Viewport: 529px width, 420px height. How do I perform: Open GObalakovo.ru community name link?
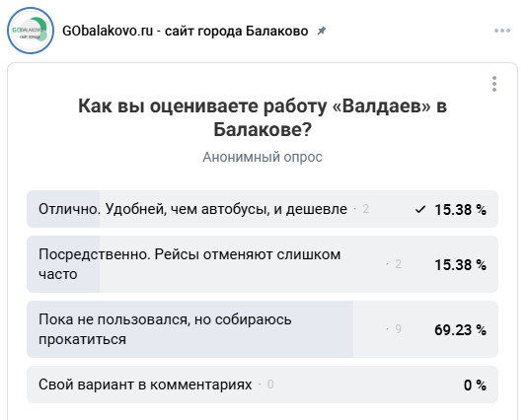pyautogui.click(x=185, y=31)
